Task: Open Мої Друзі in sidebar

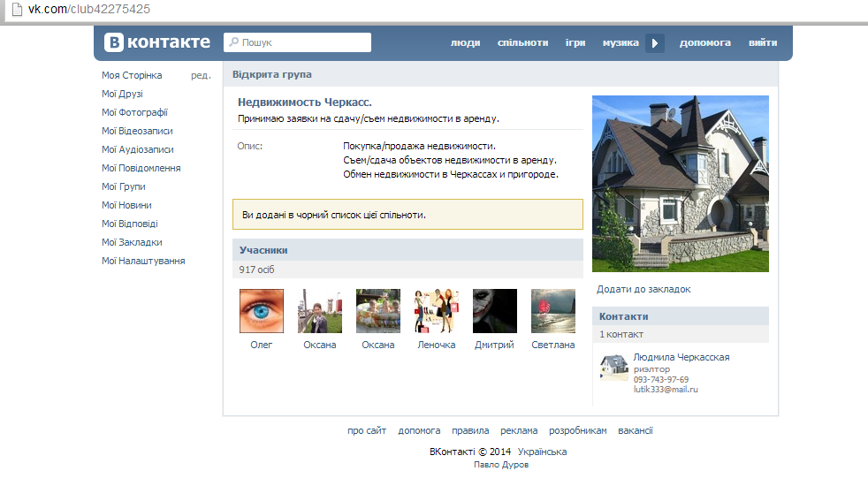Action: (x=122, y=94)
